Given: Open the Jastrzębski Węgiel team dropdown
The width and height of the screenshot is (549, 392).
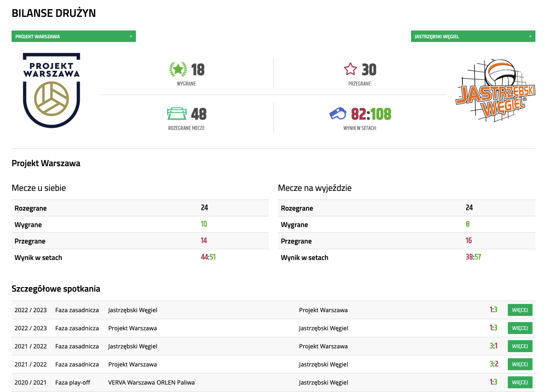Looking at the screenshot, I should pos(470,36).
